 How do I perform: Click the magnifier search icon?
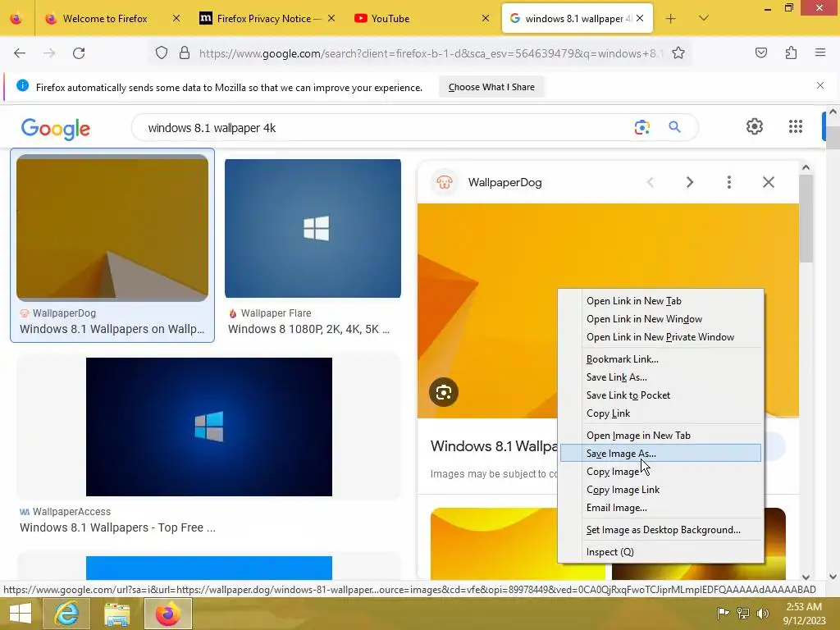(x=674, y=127)
